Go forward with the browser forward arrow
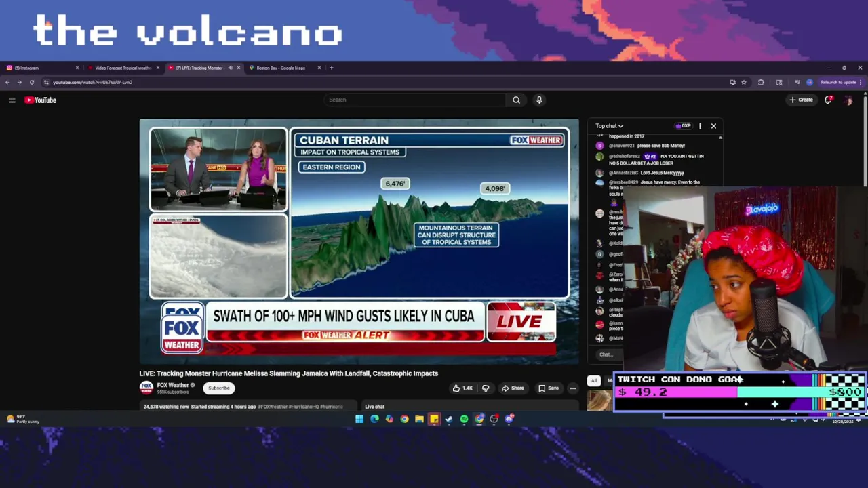The height and width of the screenshot is (488, 868). pos(20,82)
